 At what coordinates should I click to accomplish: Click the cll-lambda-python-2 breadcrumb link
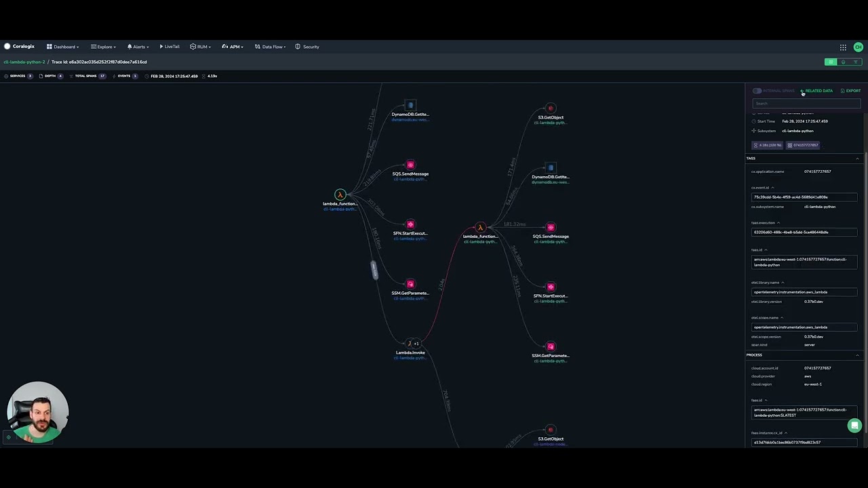pyautogui.click(x=24, y=62)
